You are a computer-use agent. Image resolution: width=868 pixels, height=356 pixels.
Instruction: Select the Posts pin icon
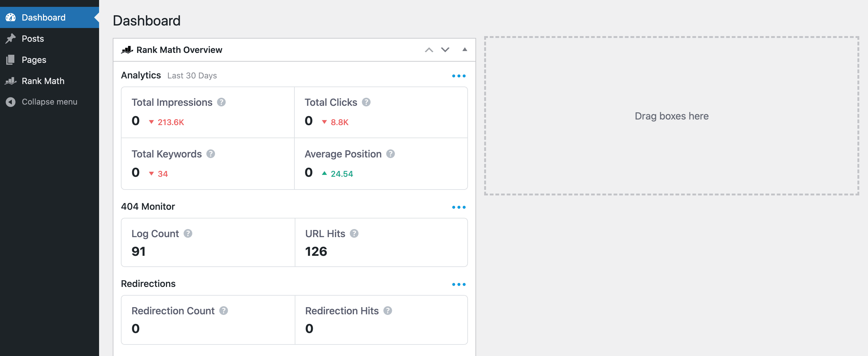pos(11,38)
